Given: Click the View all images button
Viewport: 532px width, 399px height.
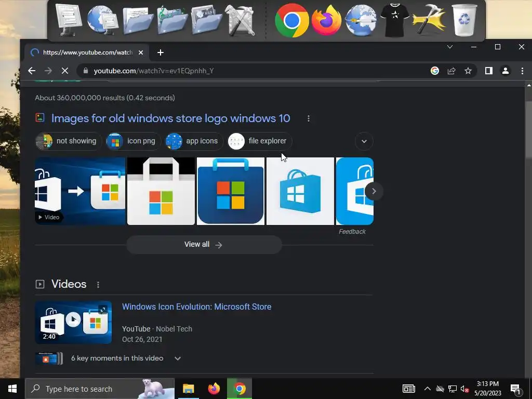Looking at the screenshot, I should [204, 245].
